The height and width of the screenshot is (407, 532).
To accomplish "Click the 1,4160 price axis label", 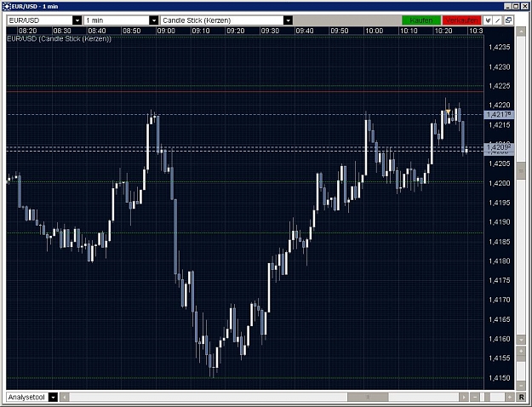I will (500, 339).
